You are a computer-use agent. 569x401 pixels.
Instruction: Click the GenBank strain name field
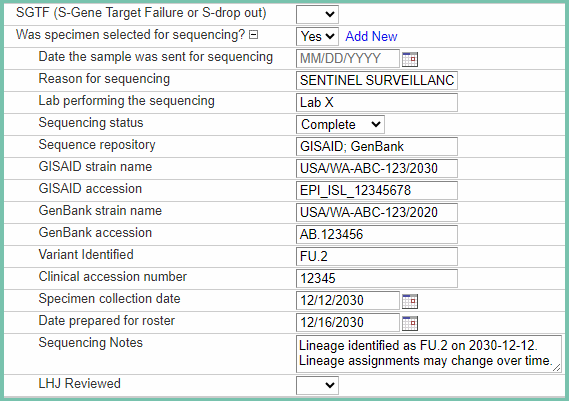coord(377,213)
